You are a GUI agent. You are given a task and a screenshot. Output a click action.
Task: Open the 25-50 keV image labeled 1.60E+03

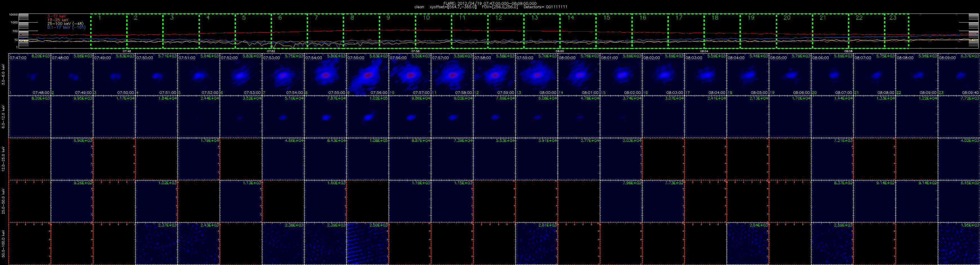coord(325,201)
